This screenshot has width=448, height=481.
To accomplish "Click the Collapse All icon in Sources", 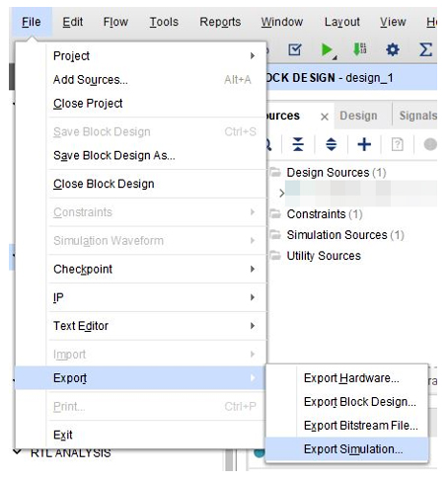I will coord(298,144).
